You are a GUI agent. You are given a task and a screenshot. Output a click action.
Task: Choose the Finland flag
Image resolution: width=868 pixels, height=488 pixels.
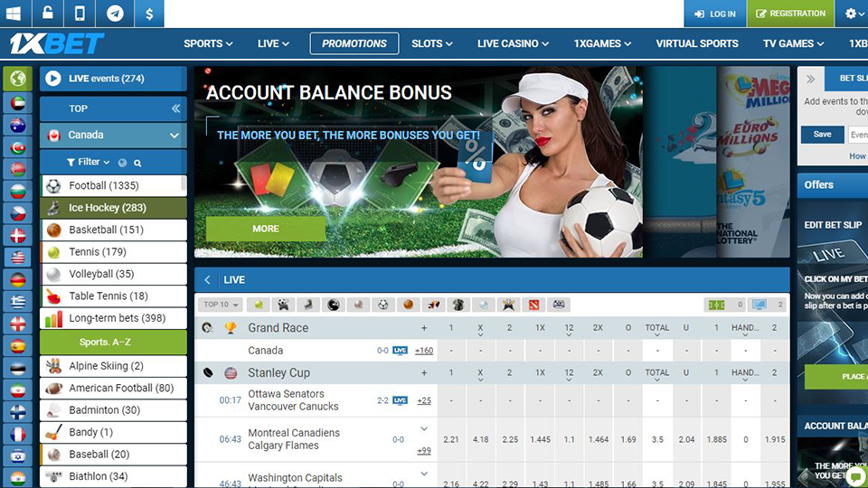[18, 412]
